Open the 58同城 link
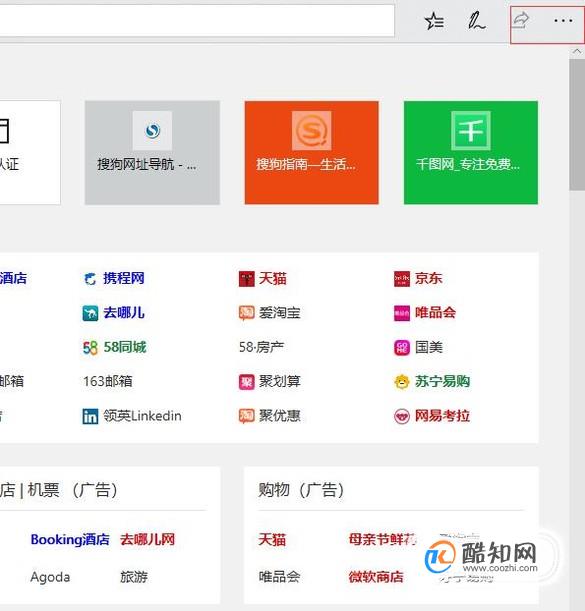This screenshot has width=585, height=611. pos(125,347)
